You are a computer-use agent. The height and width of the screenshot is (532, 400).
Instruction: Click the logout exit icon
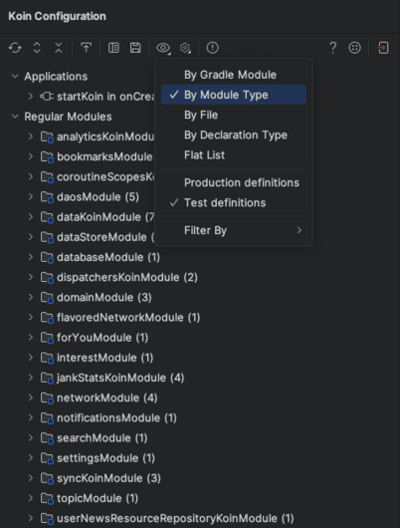(x=383, y=48)
